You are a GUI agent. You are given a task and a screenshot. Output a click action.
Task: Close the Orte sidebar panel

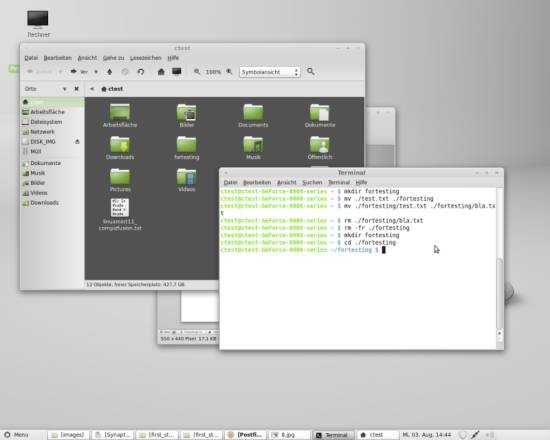[x=76, y=89]
